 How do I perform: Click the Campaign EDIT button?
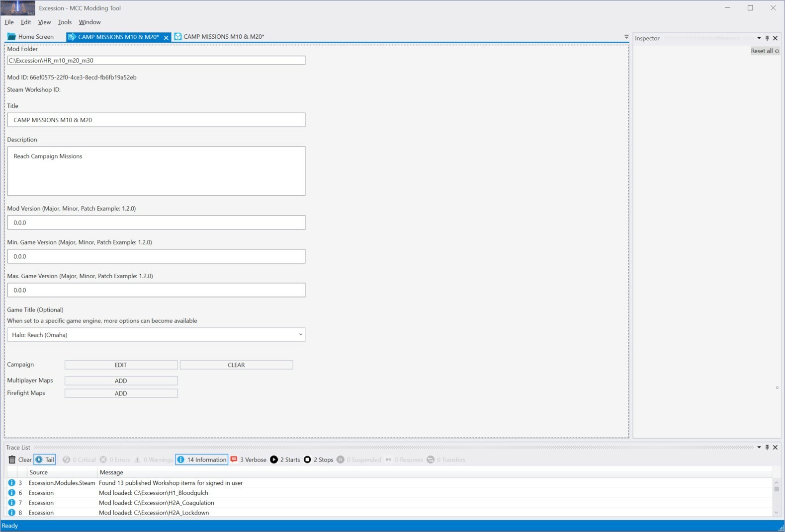(121, 365)
